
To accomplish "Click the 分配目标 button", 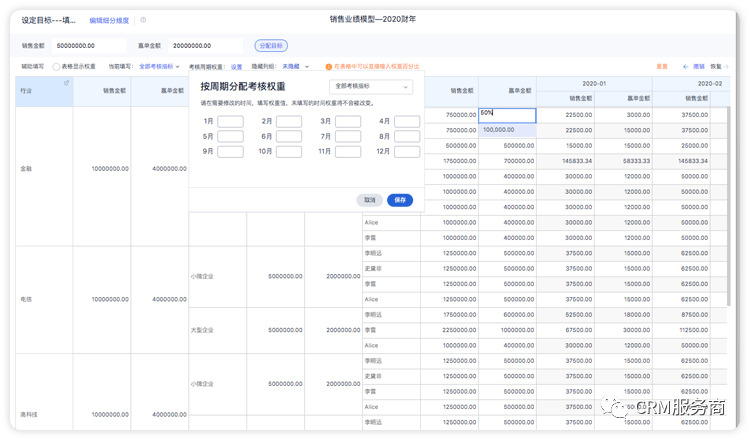I will click(x=271, y=46).
